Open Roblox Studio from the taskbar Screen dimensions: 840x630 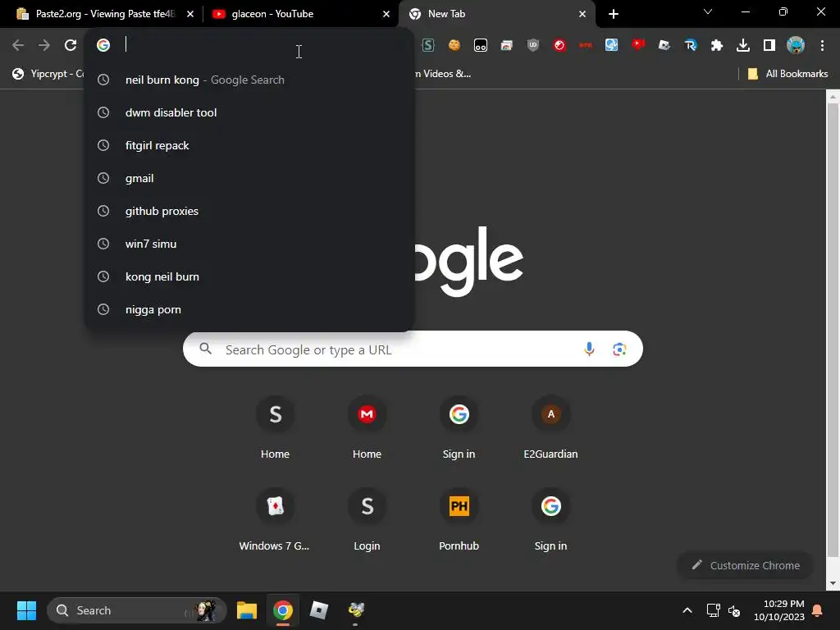pyautogui.click(x=319, y=610)
